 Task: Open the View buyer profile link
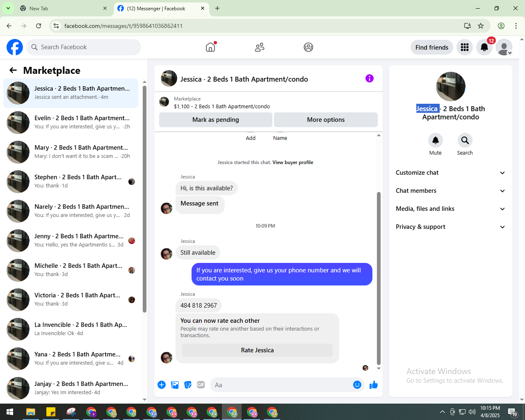(x=293, y=162)
